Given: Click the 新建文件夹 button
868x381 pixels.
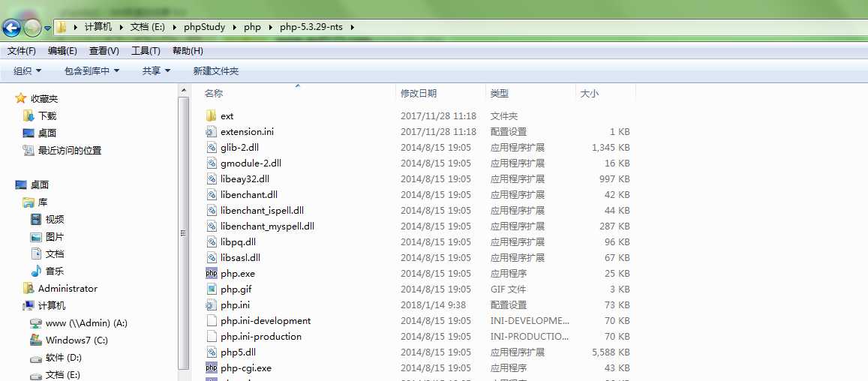Looking at the screenshot, I should 216,71.
